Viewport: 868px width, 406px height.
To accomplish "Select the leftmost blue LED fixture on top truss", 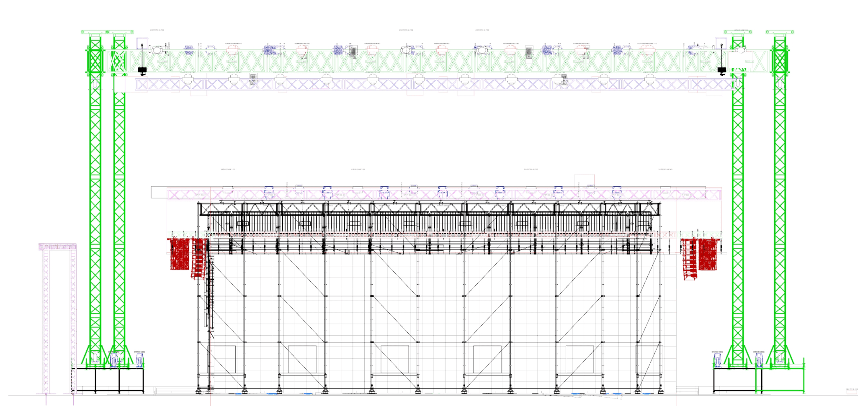I will pyautogui.click(x=189, y=49).
